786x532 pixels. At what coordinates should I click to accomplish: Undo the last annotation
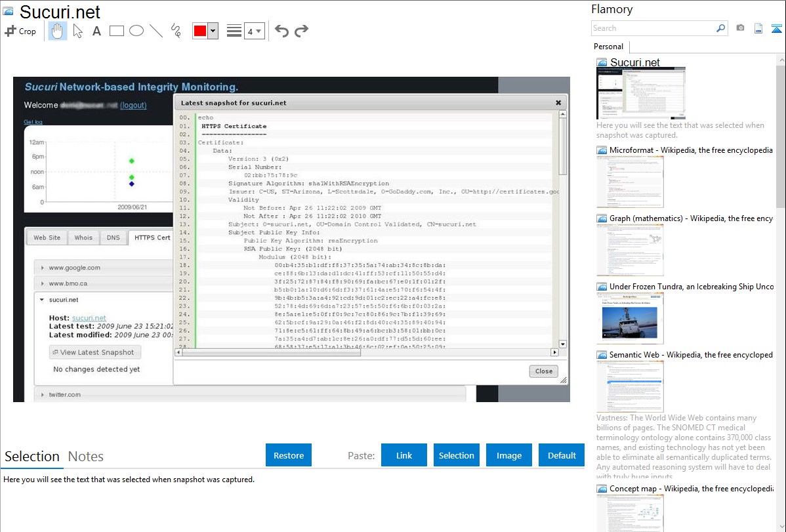281,31
